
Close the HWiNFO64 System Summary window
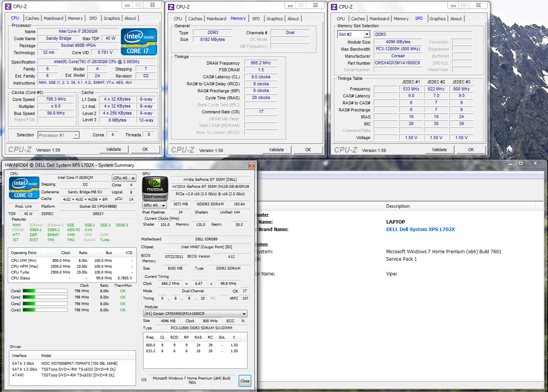[251, 165]
